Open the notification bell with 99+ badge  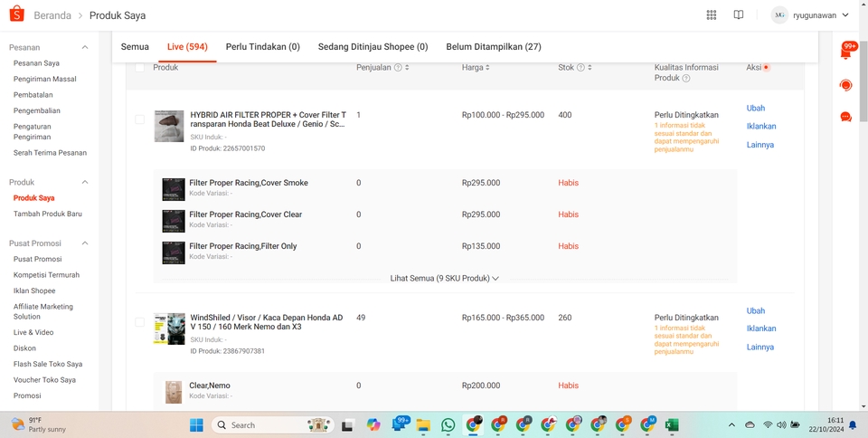coord(846,52)
